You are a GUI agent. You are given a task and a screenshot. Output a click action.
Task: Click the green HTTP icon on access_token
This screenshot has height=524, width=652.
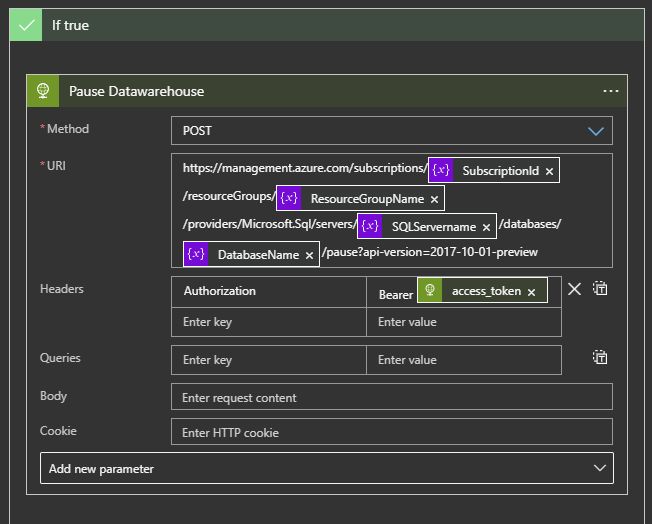[x=430, y=290]
